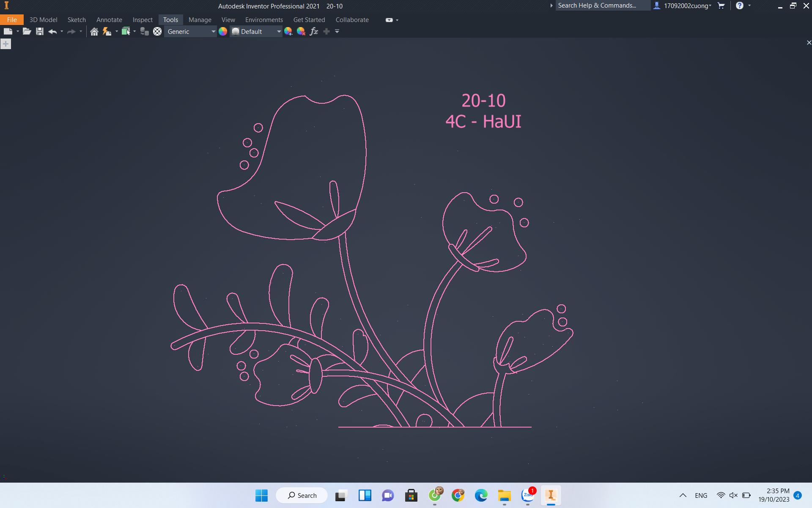Expand the Undo history dropdown arrow

tap(62, 31)
